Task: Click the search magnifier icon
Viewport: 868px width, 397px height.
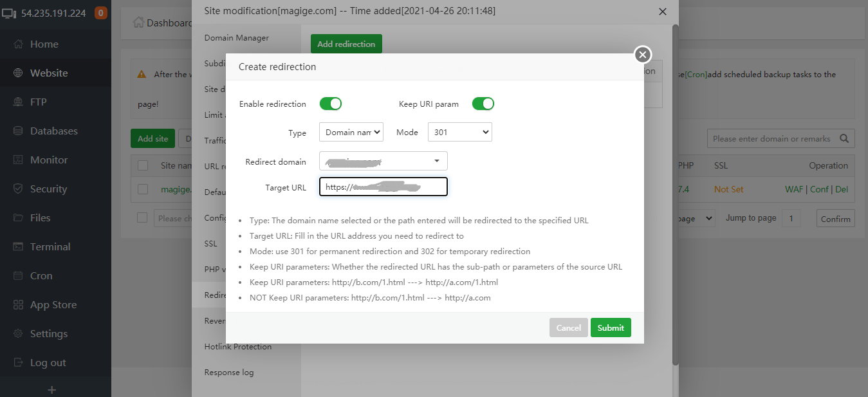Action: coord(844,138)
